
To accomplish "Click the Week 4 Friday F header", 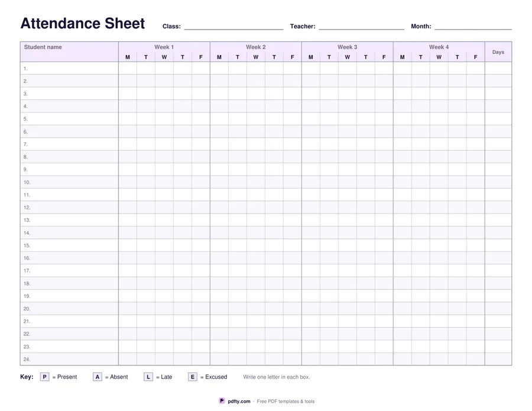I will 476,57.
